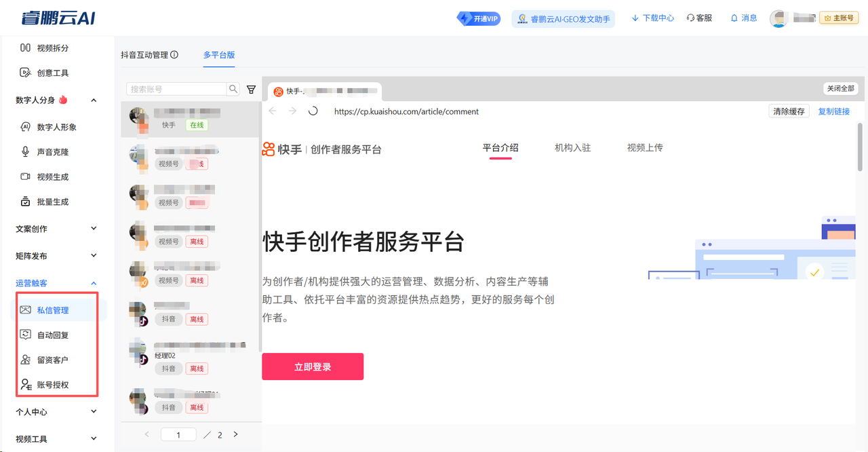
Task: Click 立即登录 button
Action: click(313, 366)
